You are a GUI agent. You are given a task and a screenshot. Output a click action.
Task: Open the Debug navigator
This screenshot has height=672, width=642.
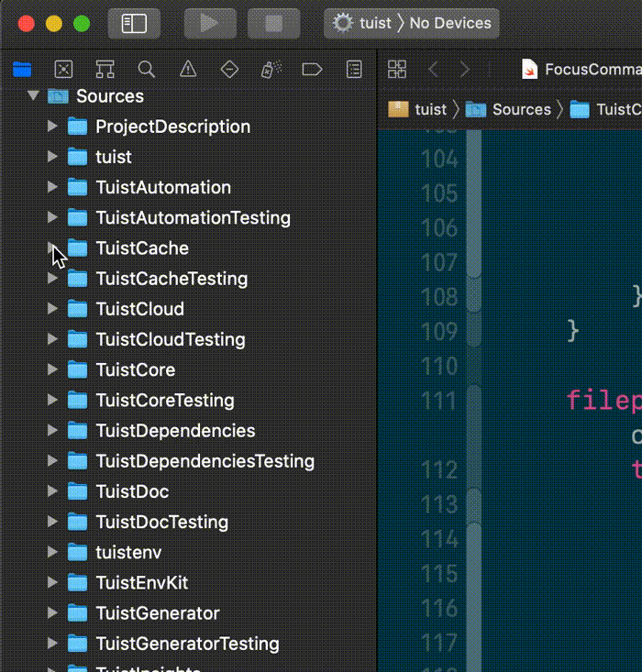click(x=271, y=69)
